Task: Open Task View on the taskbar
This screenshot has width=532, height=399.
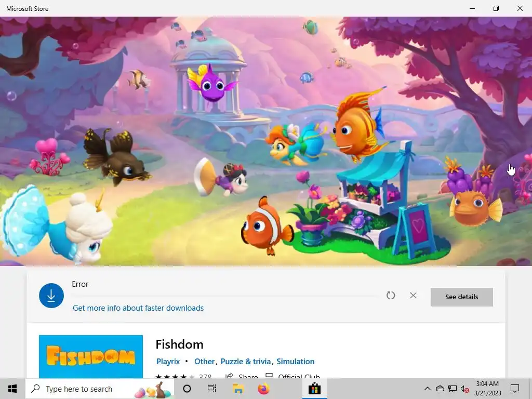Action: (212, 389)
